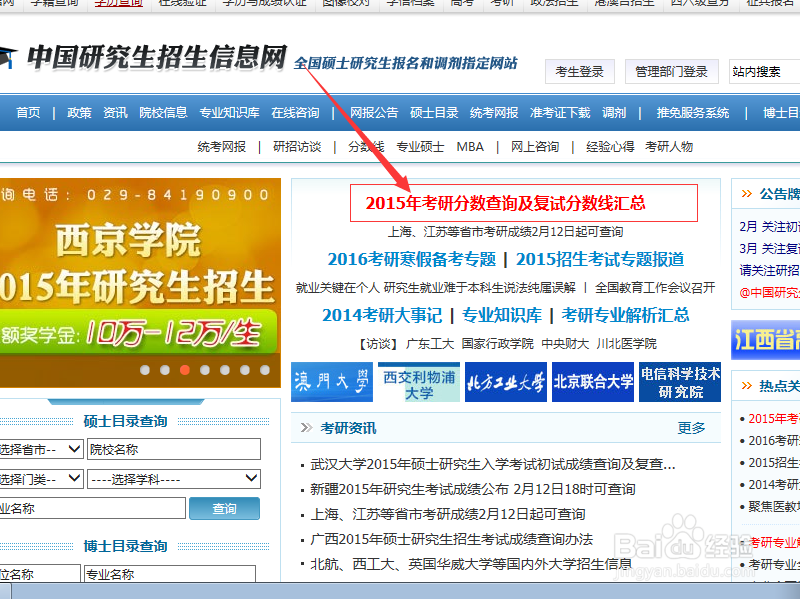
Task: Click the 广东工大 interview link
Action: click(430, 344)
